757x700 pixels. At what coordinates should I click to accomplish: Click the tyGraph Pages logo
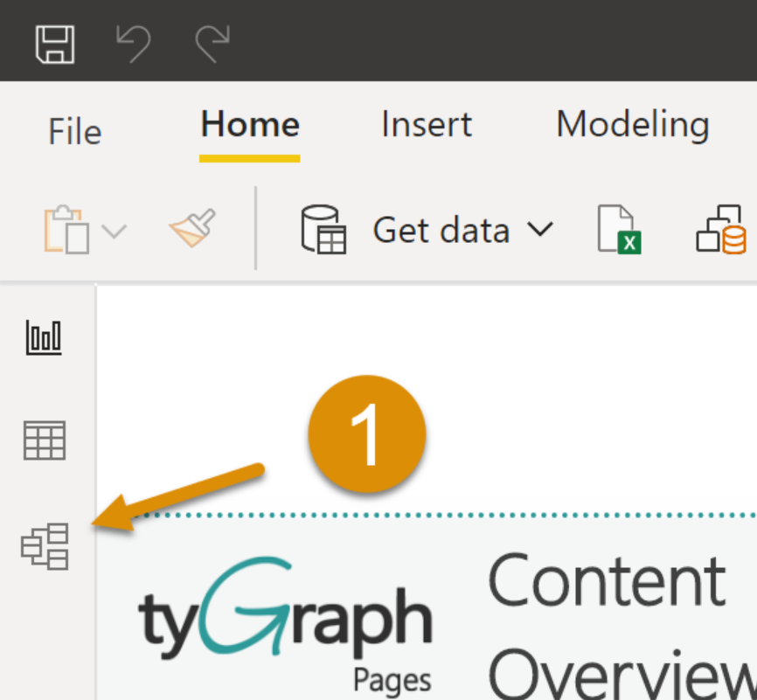click(285, 625)
